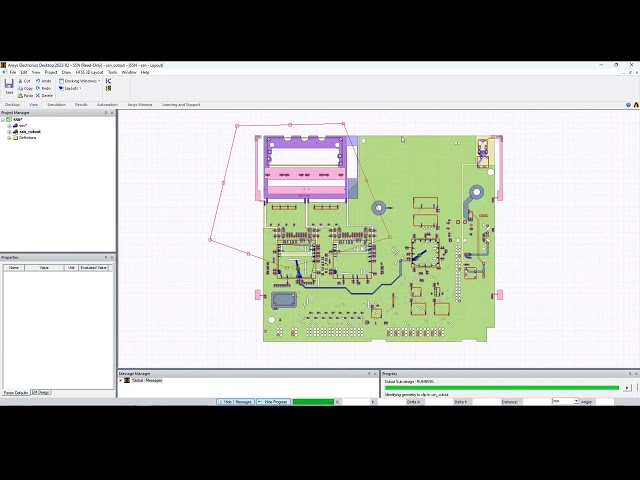Collapse the Global - Messages node

(x=120, y=380)
